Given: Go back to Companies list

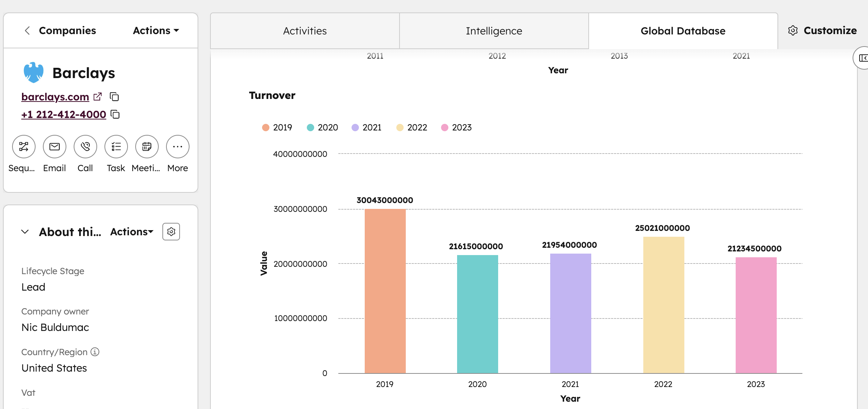Looking at the screenshot, I should tap(67, 30).
